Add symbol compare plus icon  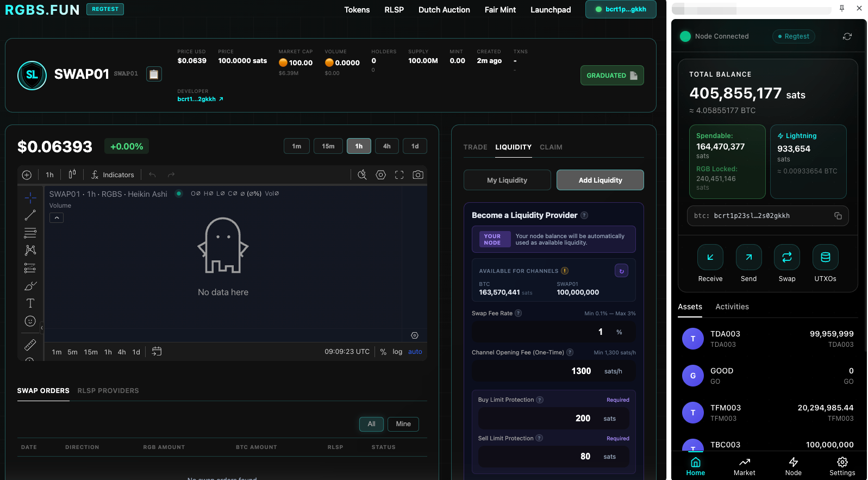pyautogui.click(x=27, y=174)
